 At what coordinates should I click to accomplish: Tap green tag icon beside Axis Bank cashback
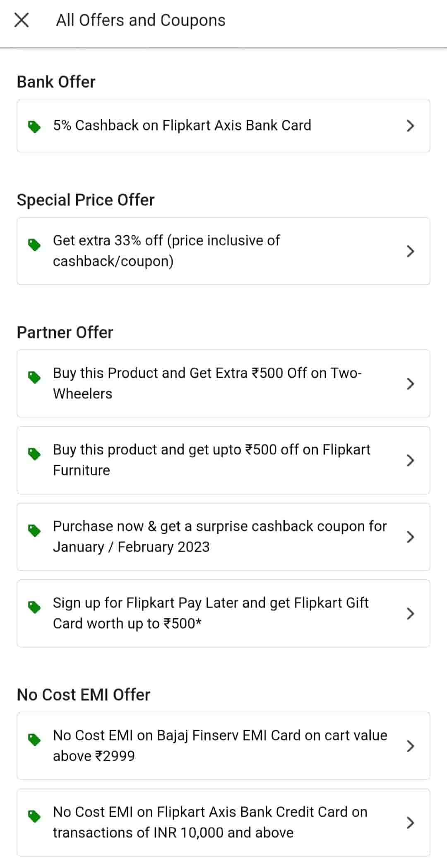34,126
